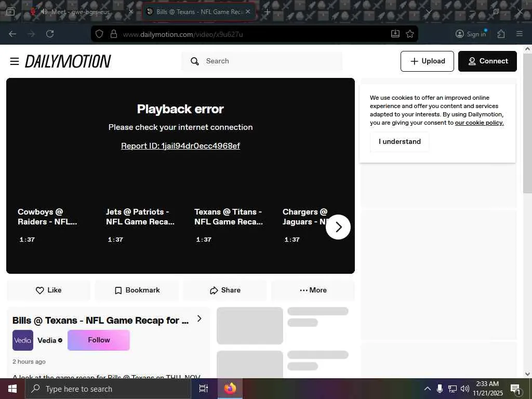Like the video
This screenshot has width=532, height=399.
point(48,290)
